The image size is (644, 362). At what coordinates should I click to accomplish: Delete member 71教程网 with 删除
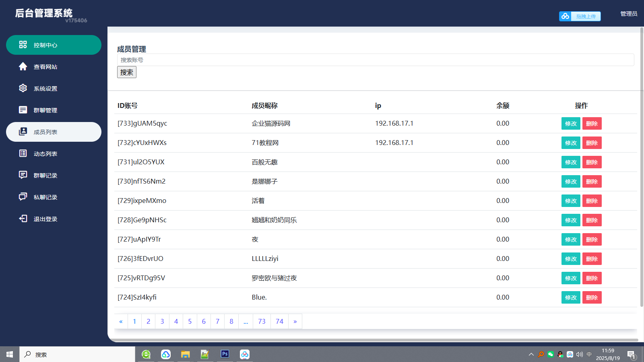(592, 143)
